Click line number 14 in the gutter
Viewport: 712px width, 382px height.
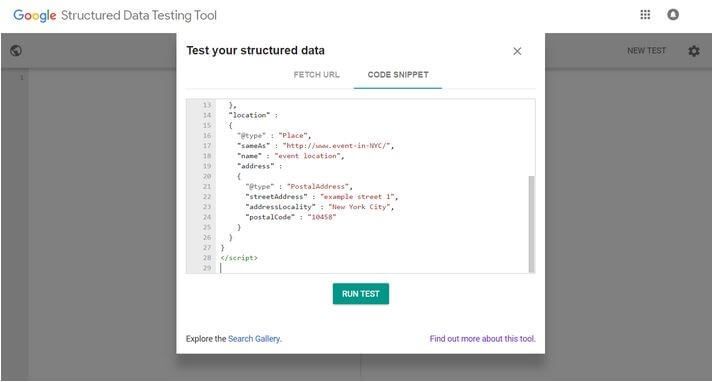point(207,115)
